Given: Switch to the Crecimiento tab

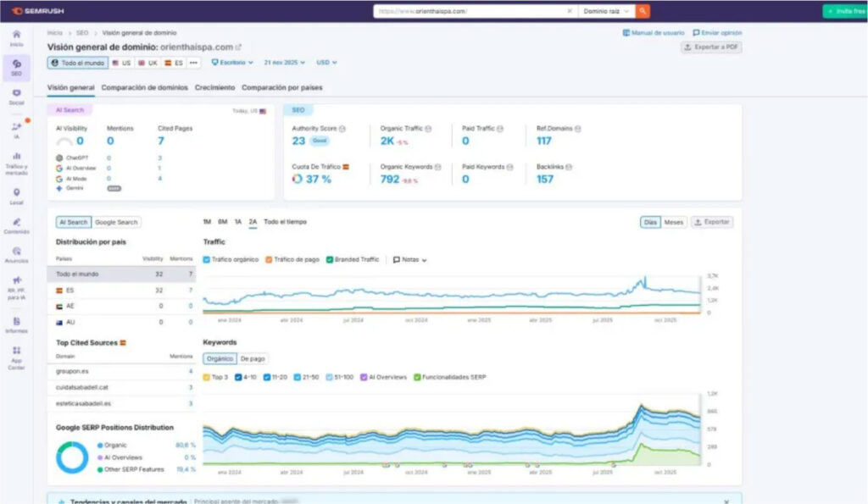Looking at the screenshot, I should 214,87.
